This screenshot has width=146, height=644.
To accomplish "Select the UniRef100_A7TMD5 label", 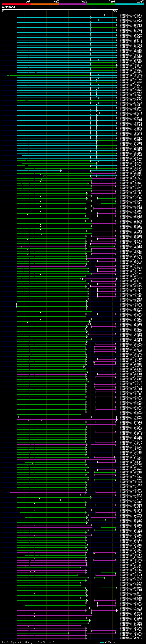I will click(131, 231).
